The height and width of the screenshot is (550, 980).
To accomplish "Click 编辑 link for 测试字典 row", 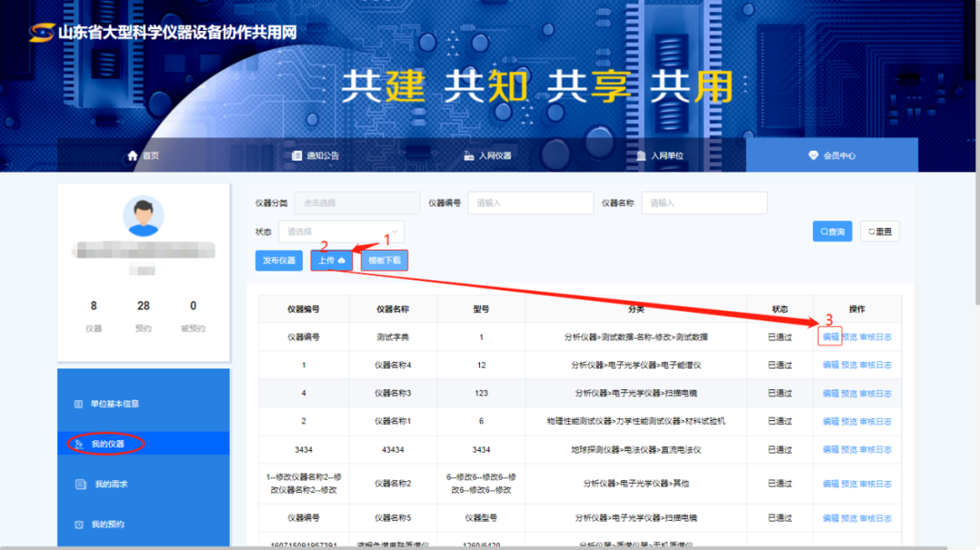I will [x=830, y=337].
